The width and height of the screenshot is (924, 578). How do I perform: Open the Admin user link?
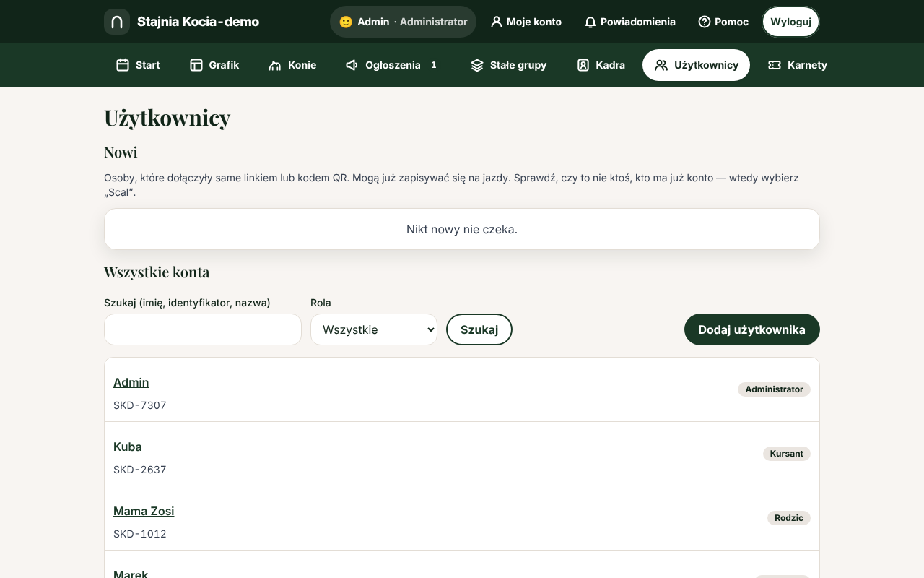[131, 382]
